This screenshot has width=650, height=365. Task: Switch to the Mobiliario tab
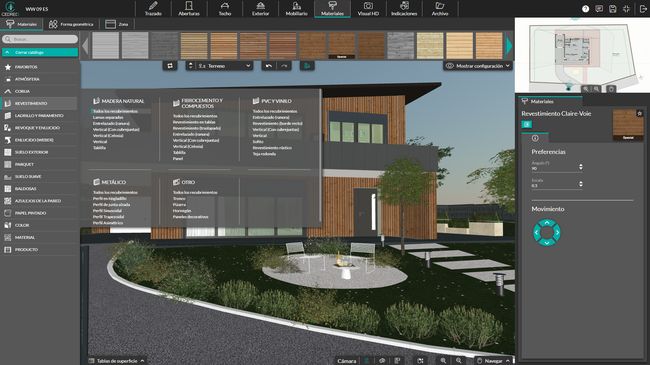(x=296, y=9)
